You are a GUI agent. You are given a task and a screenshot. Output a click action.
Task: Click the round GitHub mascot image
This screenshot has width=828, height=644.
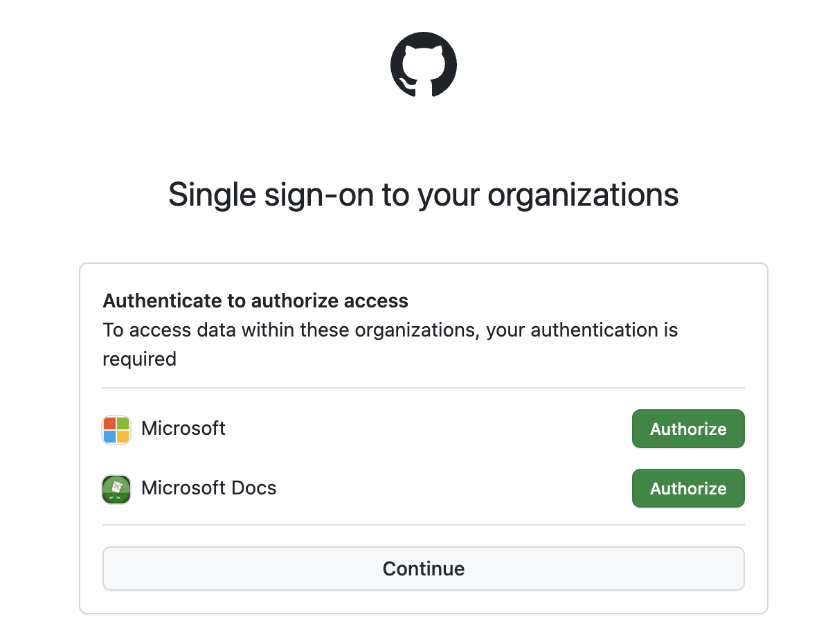pos(423,64)
